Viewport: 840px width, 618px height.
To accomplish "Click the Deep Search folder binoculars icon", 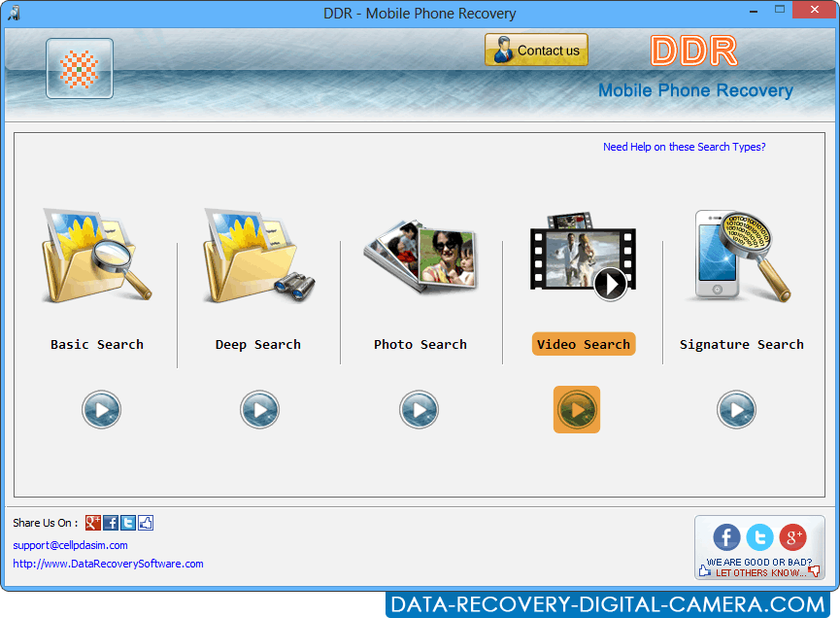I will [x=259, y=256].
